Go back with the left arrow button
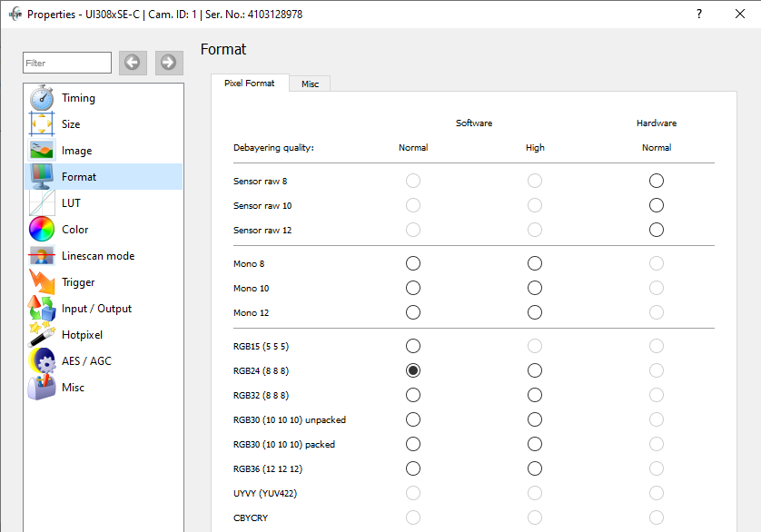 (x=133, y=63)
